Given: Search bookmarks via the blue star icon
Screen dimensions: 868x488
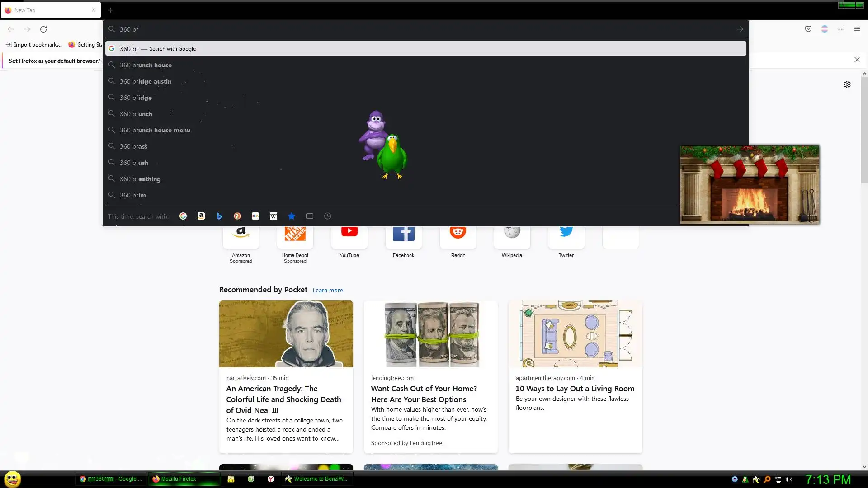Looking at the screenshot, I should click(x=292, y=216).
